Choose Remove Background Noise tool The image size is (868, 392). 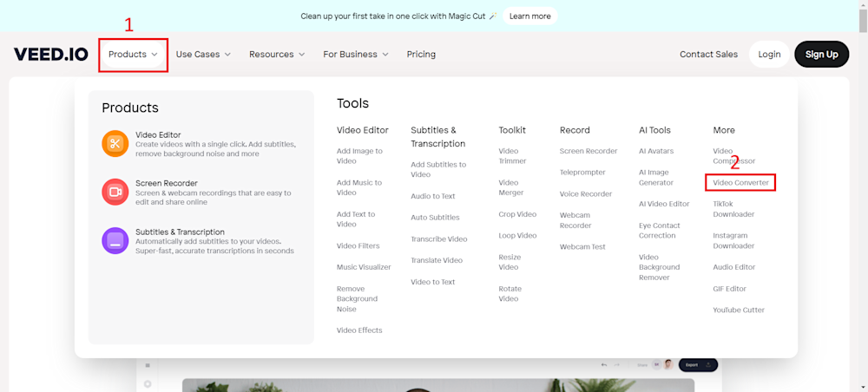tap(357, 298)
